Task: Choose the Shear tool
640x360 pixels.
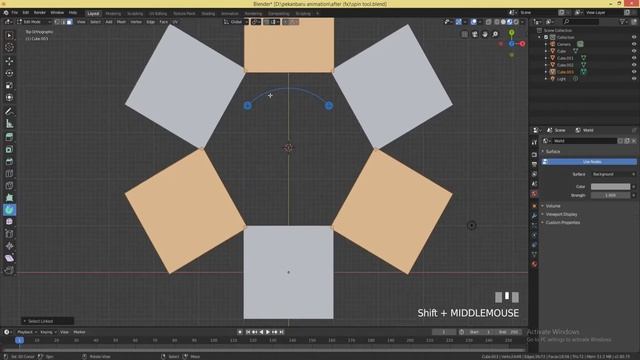Action: tap(9, 258)
